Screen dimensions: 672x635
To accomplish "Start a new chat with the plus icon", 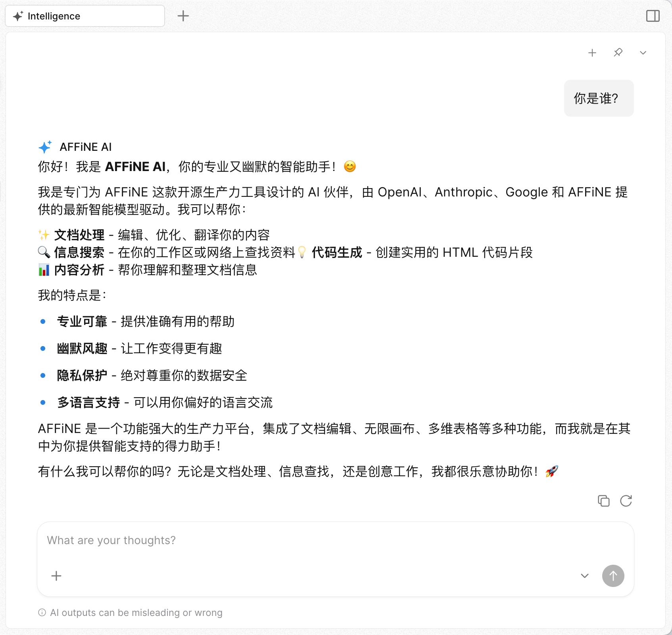I will (593, 52).
